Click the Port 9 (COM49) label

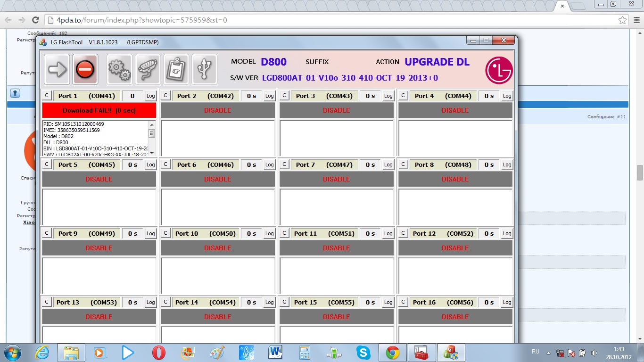click(87, 233)
